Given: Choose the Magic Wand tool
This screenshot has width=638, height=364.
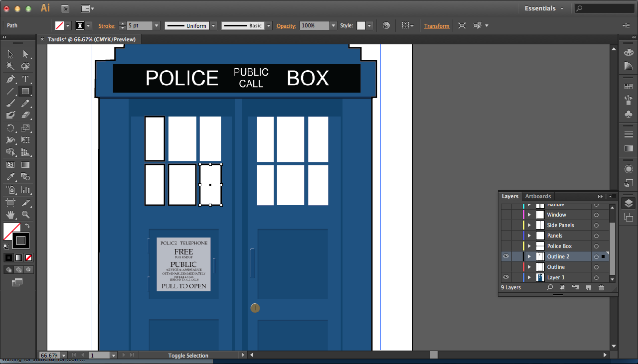Looking at the screenshot, I should point(10,66).
